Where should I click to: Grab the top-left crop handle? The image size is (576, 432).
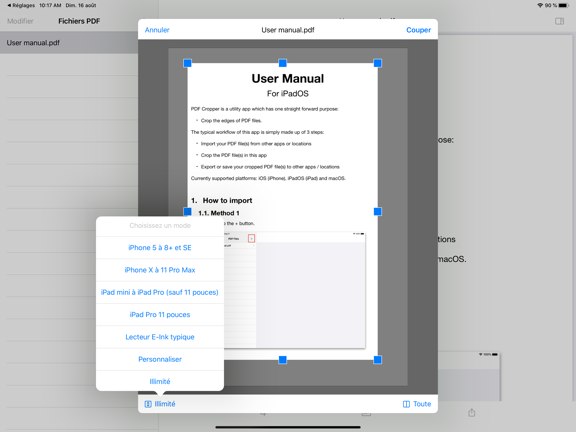pyautogui.click(x=187, y=63)
